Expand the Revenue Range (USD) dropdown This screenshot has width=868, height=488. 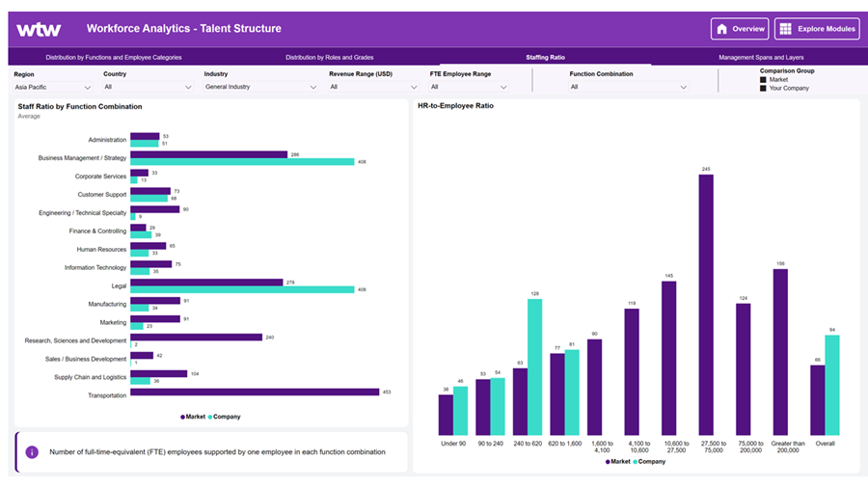[x=373, y=87]
